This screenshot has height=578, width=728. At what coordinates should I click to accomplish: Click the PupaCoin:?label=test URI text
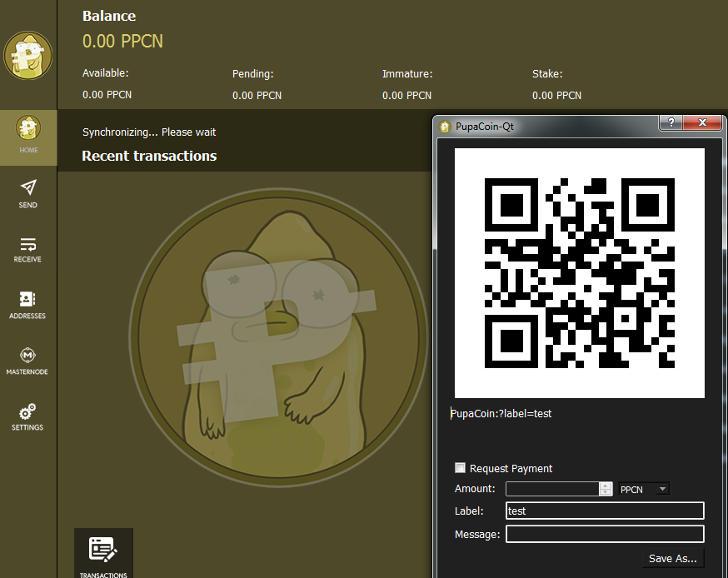[501, 414]
